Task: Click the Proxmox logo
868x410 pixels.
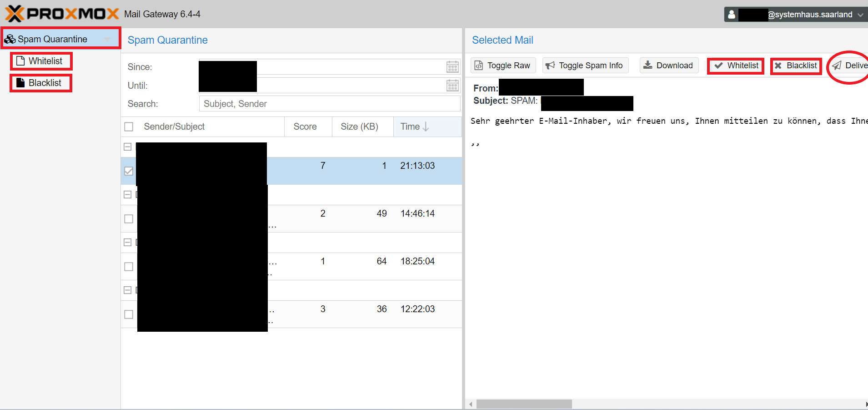Action: click(x=62, y=14)
